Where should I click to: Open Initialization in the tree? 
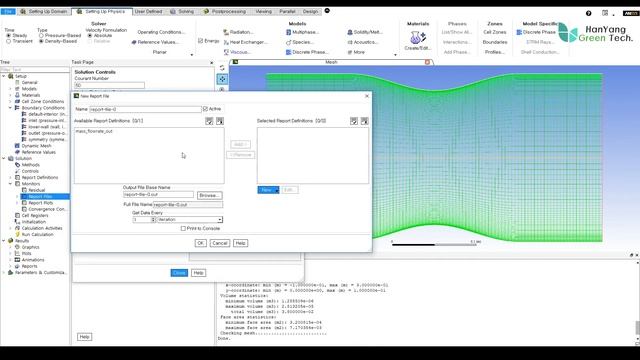pos(33,222)
